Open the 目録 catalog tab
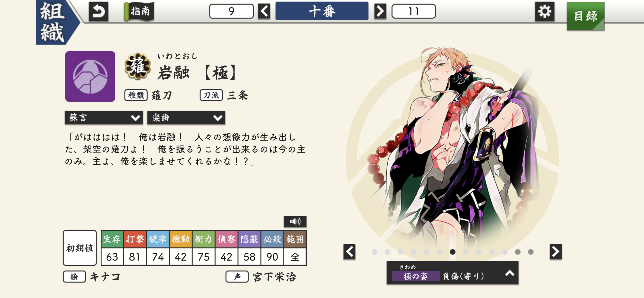 pyautogui.click(x=586, y=16)
